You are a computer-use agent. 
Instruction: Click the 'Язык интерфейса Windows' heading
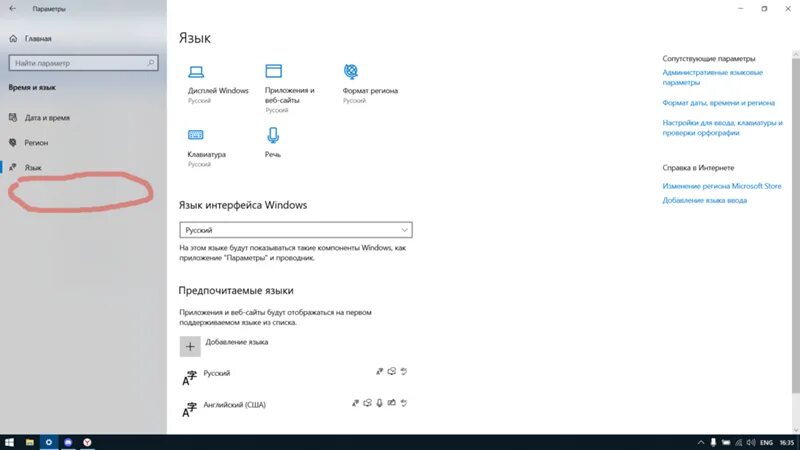[243, 205]
